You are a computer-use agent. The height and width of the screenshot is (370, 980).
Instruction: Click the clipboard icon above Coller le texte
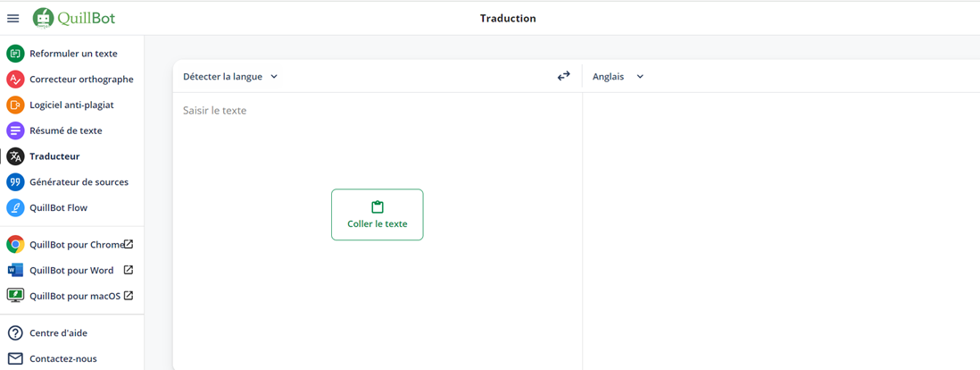click(377, 207)
